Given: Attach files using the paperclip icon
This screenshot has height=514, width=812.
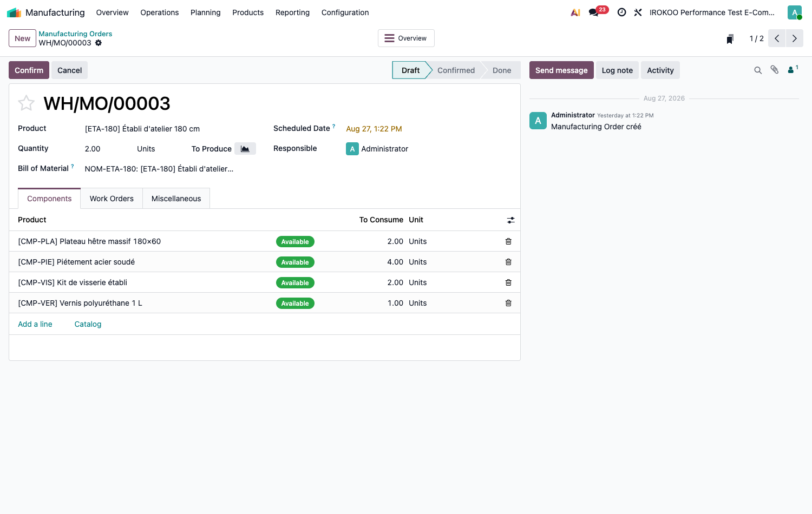Looking at the screenshot, I should tap(775, 70).
